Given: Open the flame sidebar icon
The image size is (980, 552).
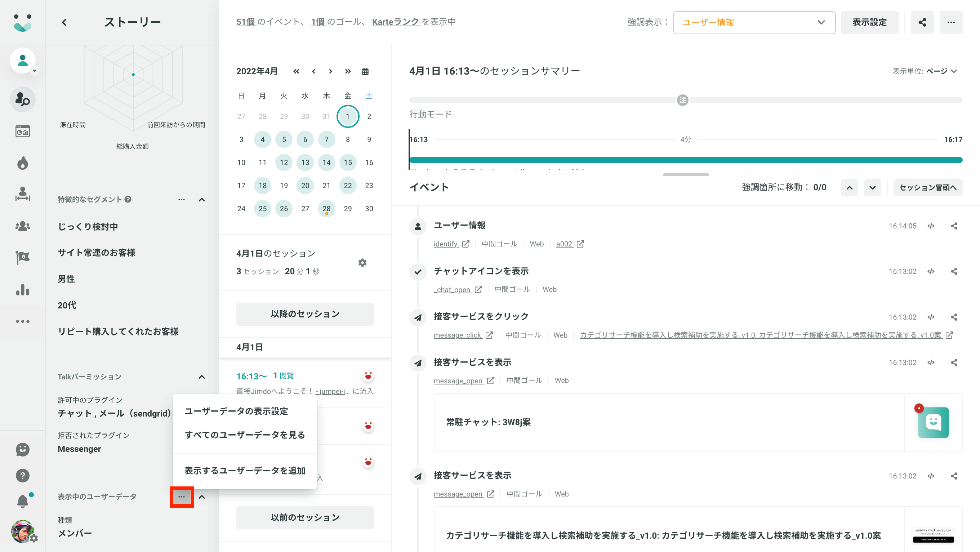Looking at the screenshot, I should point(23,163).
